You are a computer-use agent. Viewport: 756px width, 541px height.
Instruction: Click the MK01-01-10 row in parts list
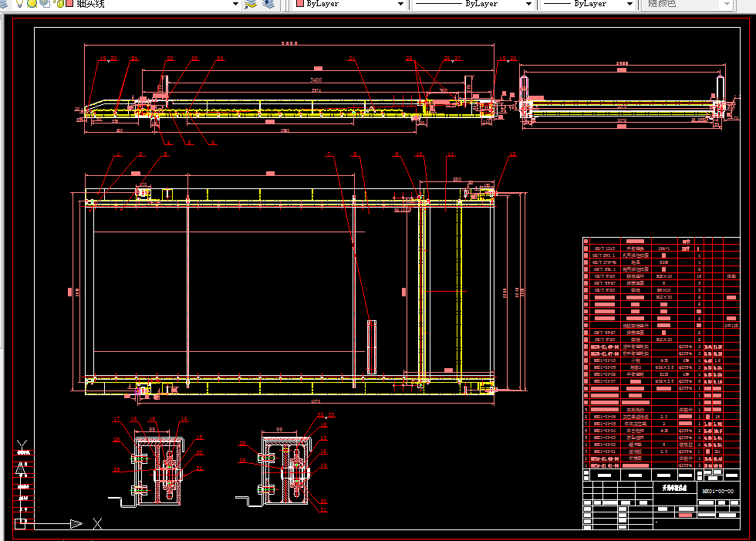pos(662,360)
